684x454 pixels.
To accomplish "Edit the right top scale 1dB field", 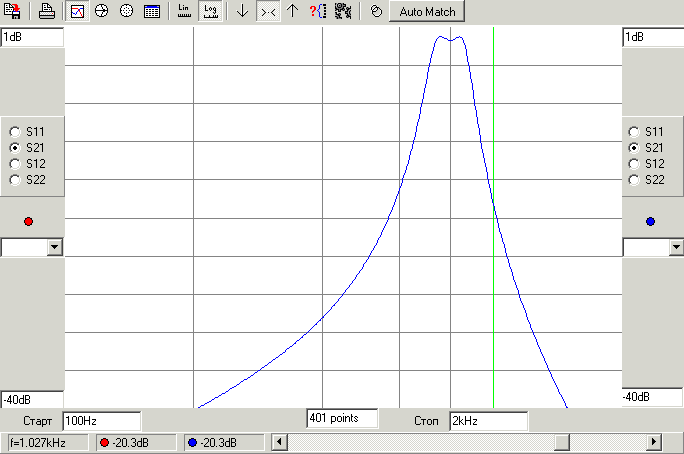I will point(653,37).
